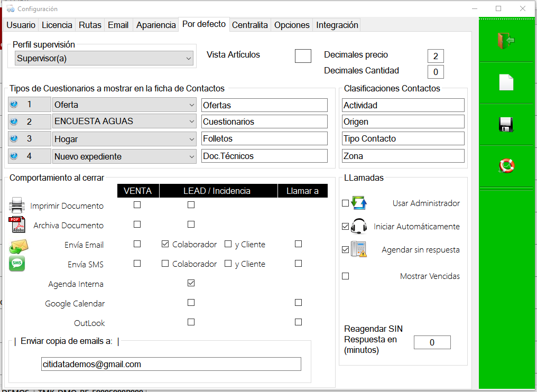This screenshot has height=392, width=537.
Task: Click the help icon beside questionnaire row 4
Action: pyautogui.click(x=14, y=156)
